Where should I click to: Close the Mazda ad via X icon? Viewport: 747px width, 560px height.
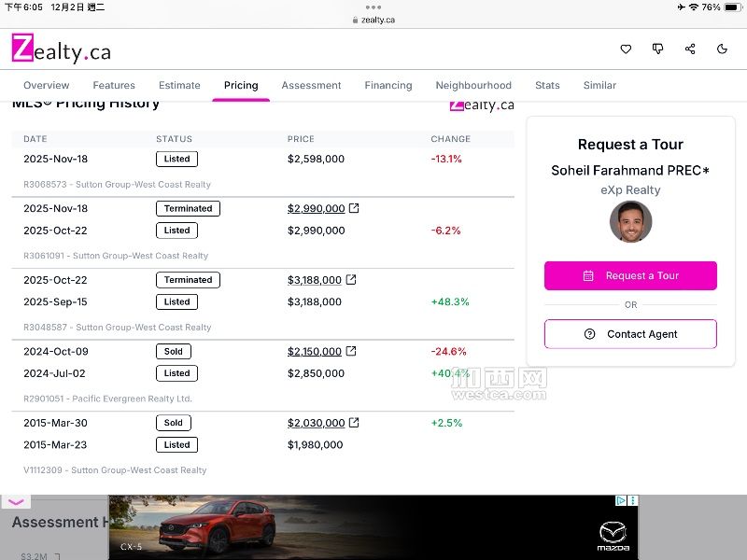(632, 501)
